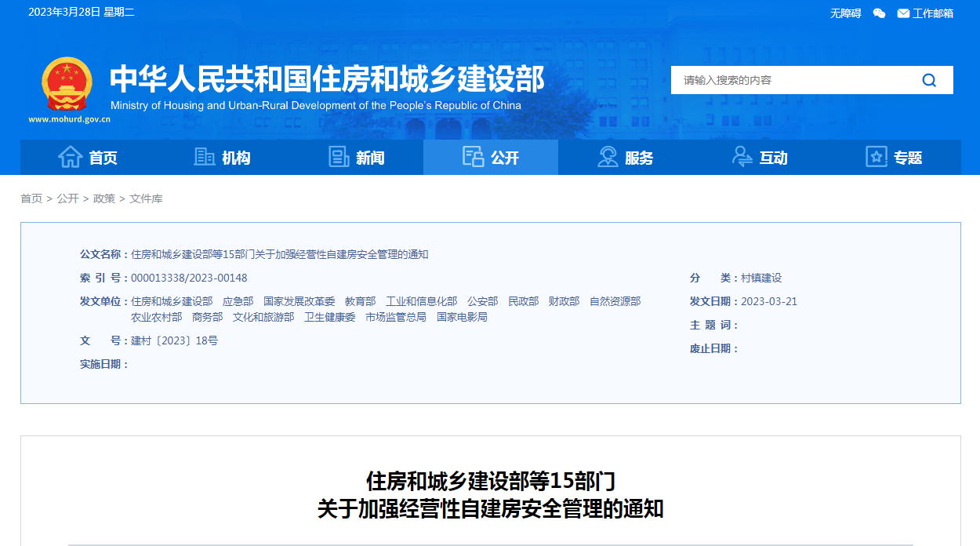Click the search magnifier icon
The image size is (980, 546).
click(929, 80)
